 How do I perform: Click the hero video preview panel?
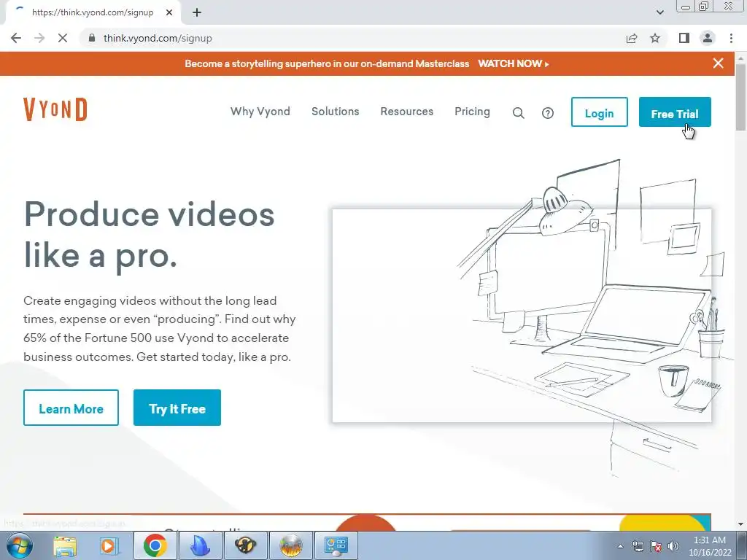(x=522, y=315)
